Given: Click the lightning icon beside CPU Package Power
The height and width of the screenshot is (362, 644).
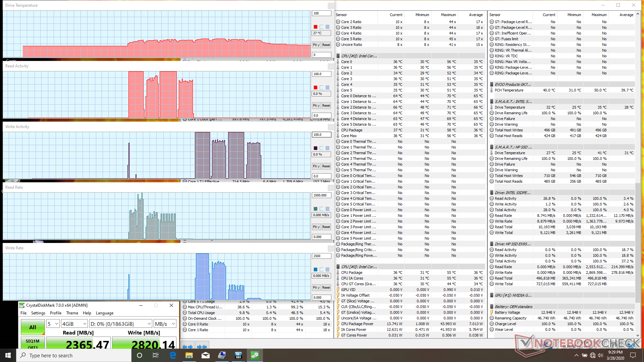Looking at the screenshot, I should pos(338,324).
